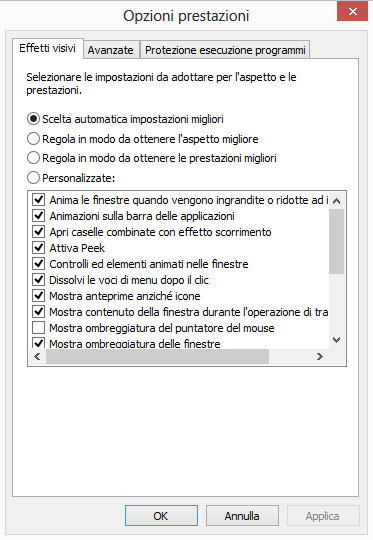The width and height of the screenshot is (373, 540).
Task: Click the list's scroll up arrow
Action: (x=336, y=201)
